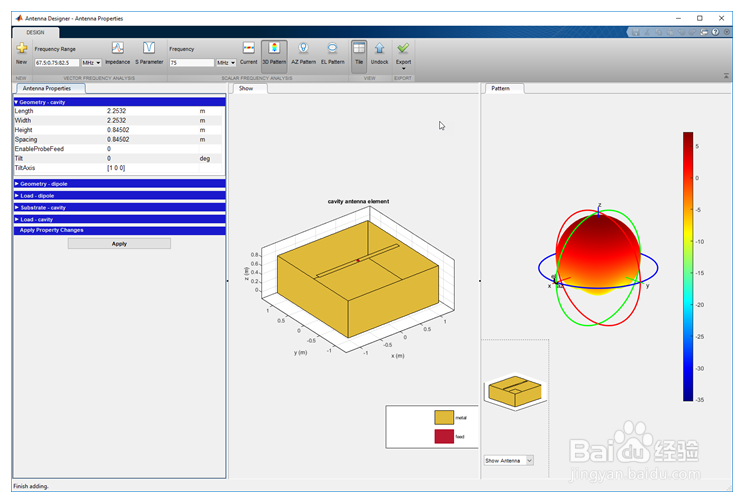
Task: Click the 3D radiation pattern sphere
Action: pos(598,253)
